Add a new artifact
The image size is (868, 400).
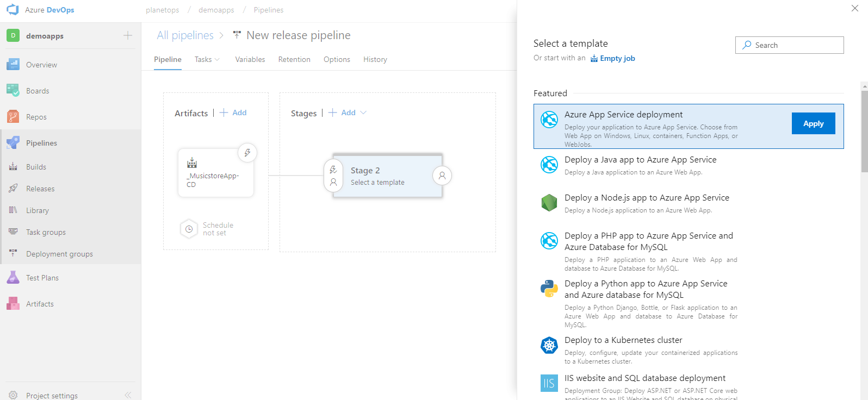click(x=233, y=112)
